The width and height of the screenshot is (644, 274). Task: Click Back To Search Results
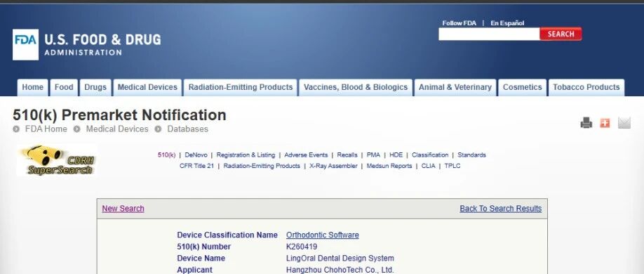tap(501, 209)
